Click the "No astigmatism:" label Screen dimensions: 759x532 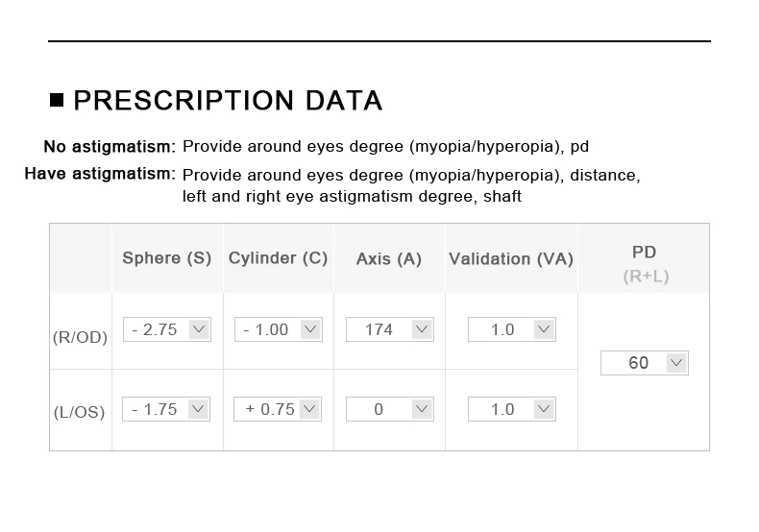(x=110, y=147)
